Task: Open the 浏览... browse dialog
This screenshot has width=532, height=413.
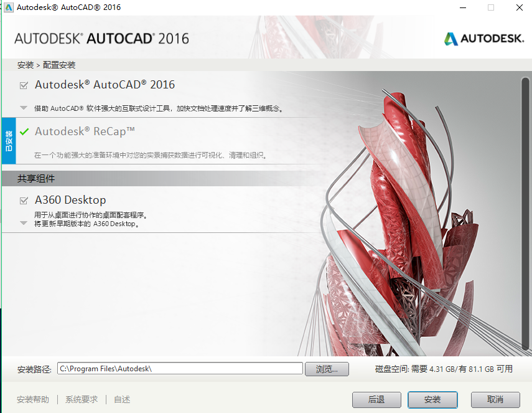Action: tap(327, 369)
